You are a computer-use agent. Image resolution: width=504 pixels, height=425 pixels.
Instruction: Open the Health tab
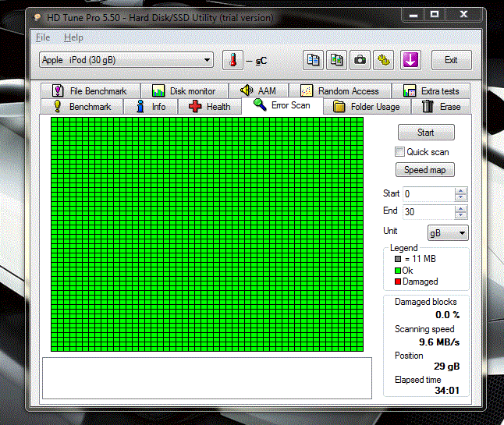click(209, 107)
